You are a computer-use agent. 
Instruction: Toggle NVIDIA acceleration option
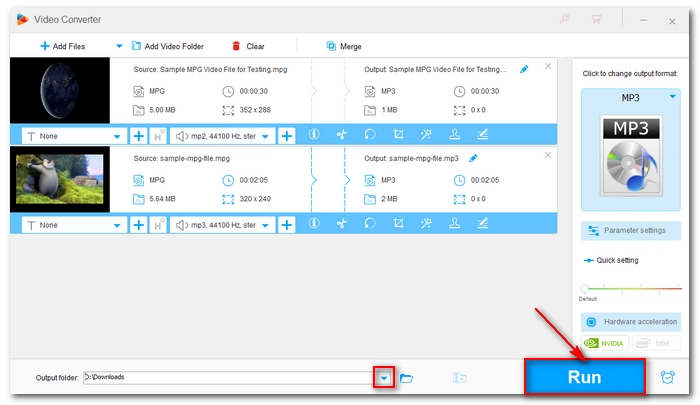coord(605,343)
